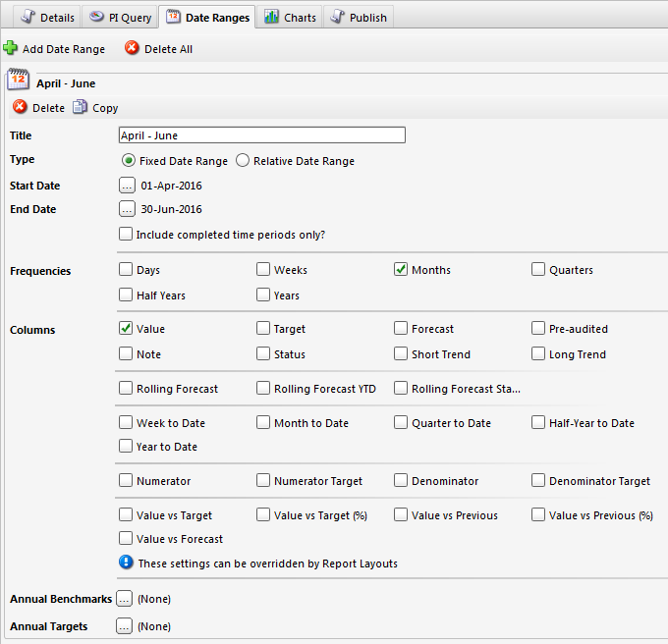Screen dimensions: 668x644
Task: Check Rolling Forecast YTD checkbox
Action: [x=263, y=388]
